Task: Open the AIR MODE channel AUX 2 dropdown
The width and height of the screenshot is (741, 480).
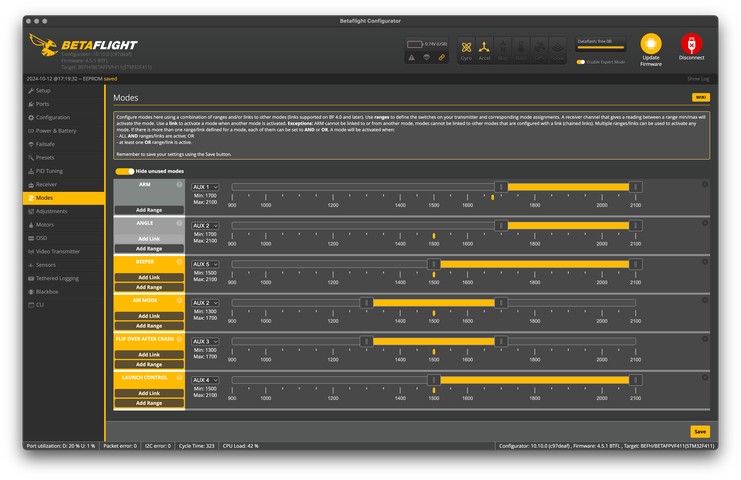Action: [x=205, y=303]
